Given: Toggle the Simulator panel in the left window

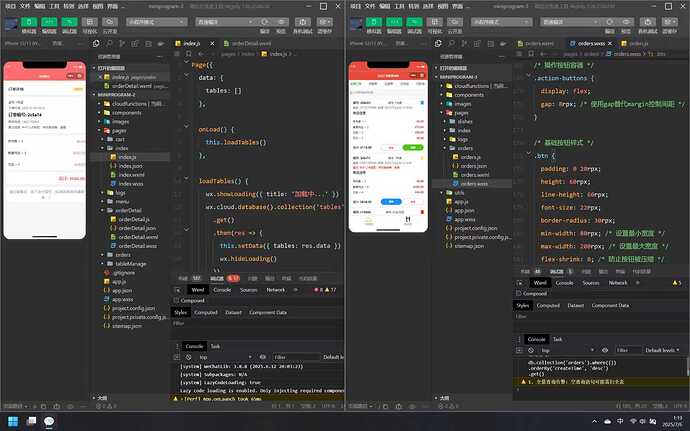Looking at the screenshot, I should pyautogui.click(x=29, y=22).
